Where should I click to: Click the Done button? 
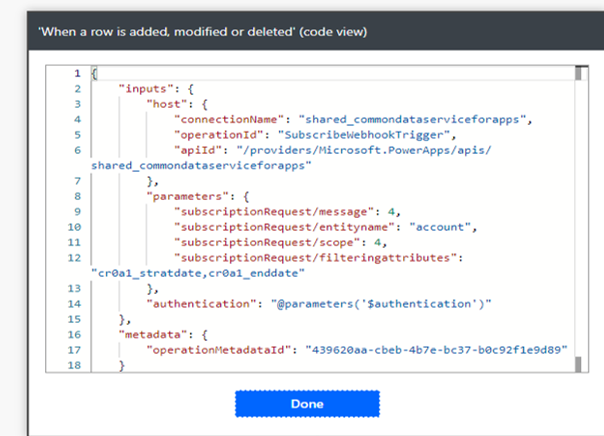click(307, 404)
